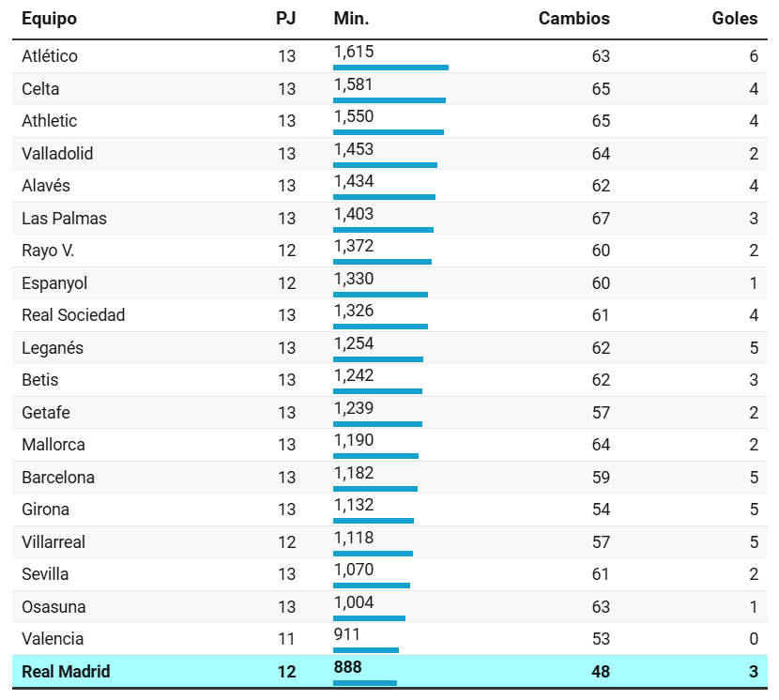This screenshot has width=779, height=700.
Task: Select Girona's 1,132 minutes bar
Action: click(x=374, y=521)
